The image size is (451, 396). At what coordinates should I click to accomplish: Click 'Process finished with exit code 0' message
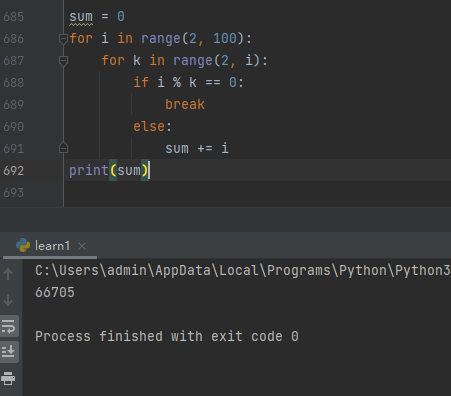[167, 337]
